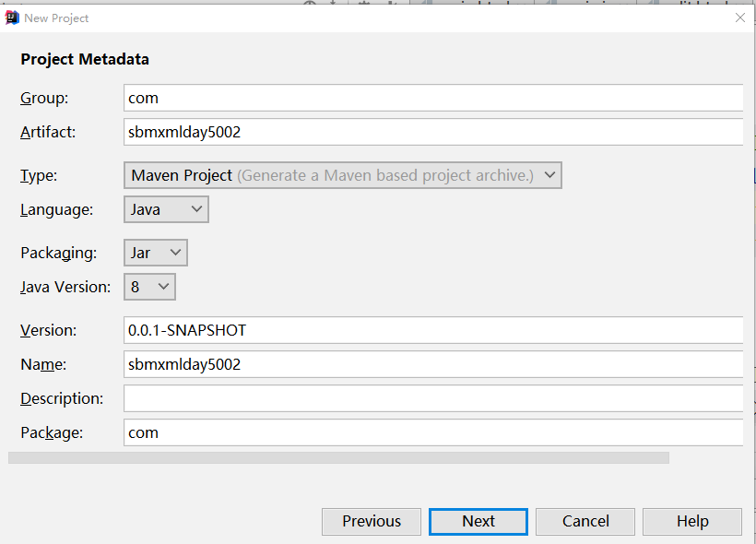Focus the Artifact field with sbmxmlday5002

pos(433,132)
